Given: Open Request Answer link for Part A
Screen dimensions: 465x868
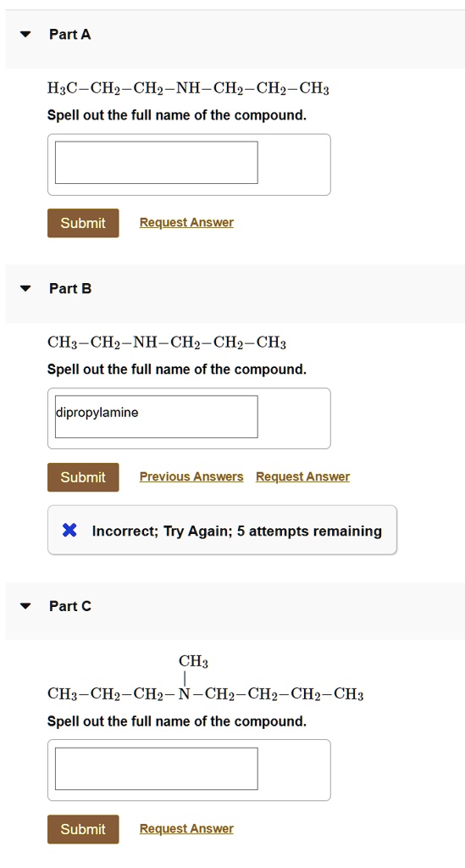Looking at the screenshot, I should (x=186, y=223).
